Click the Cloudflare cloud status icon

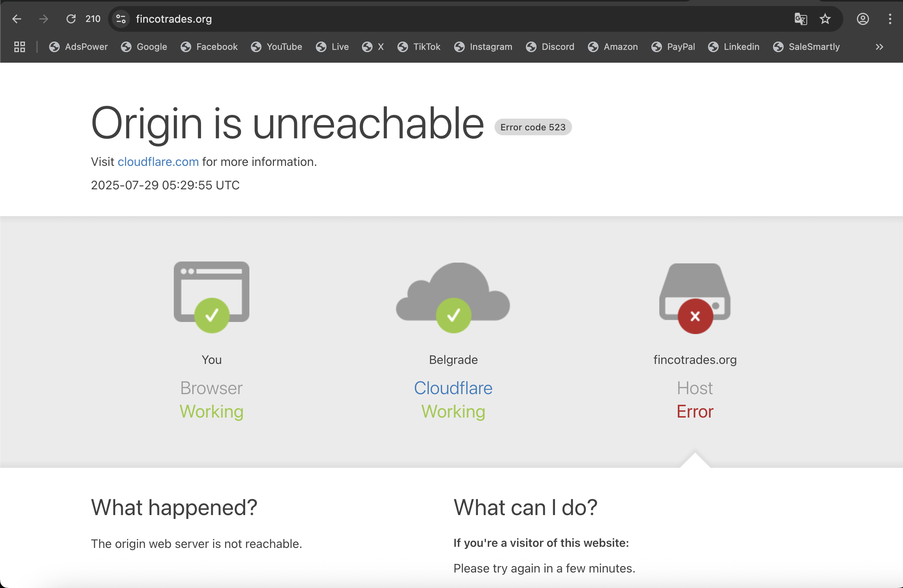(453, 298)
